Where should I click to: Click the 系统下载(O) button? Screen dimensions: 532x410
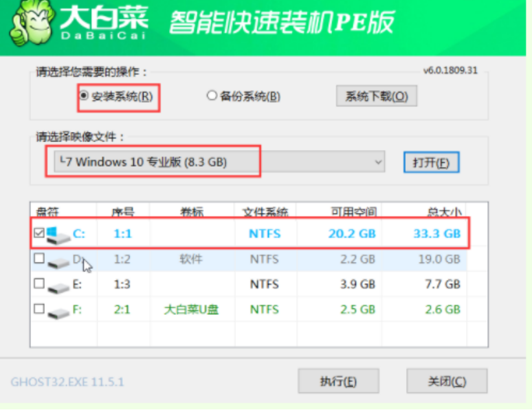point(376,96)
